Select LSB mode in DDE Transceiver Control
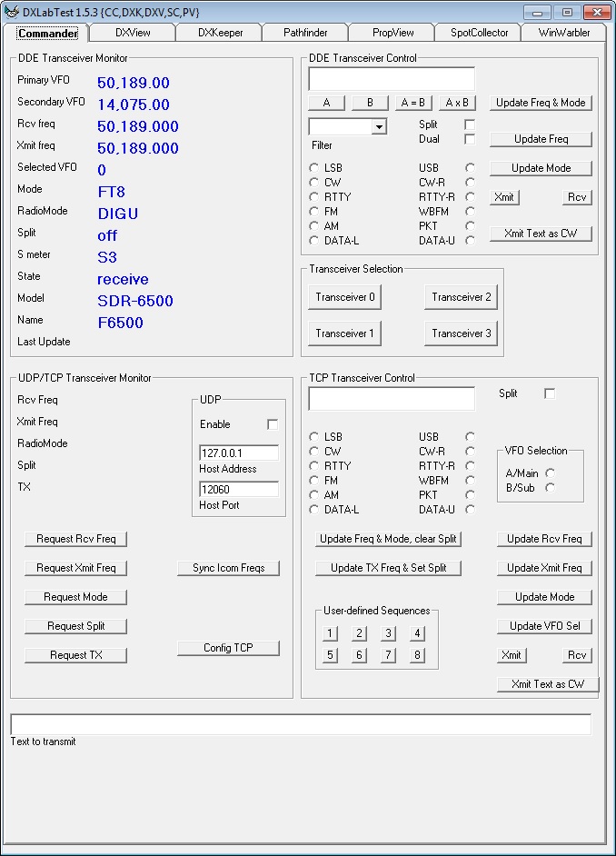 tap(313, 167)
